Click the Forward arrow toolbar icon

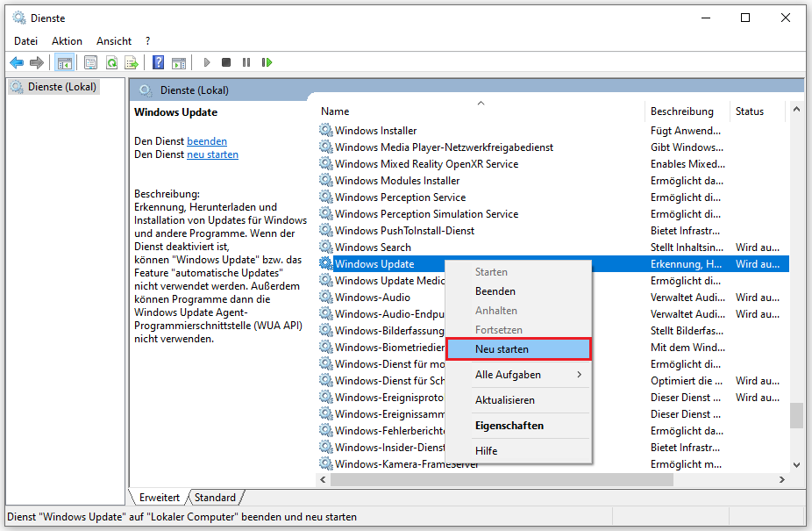tap(36, 62)
